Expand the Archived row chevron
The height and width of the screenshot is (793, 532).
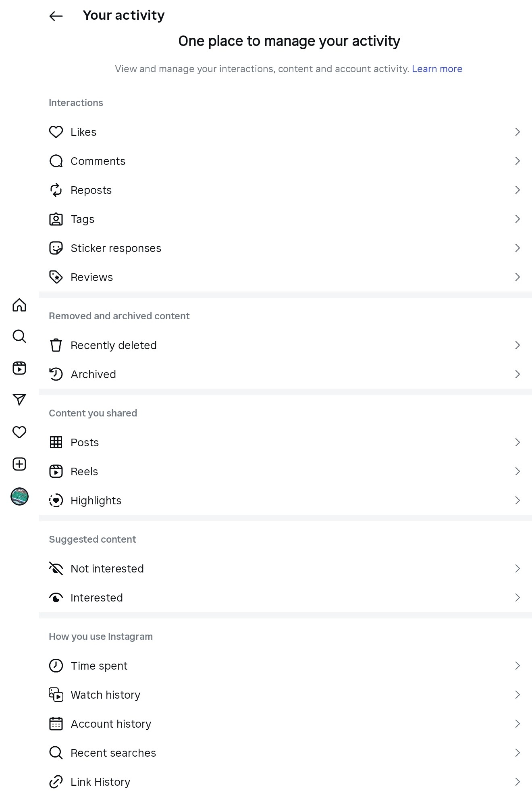click(x=517, y=374)
